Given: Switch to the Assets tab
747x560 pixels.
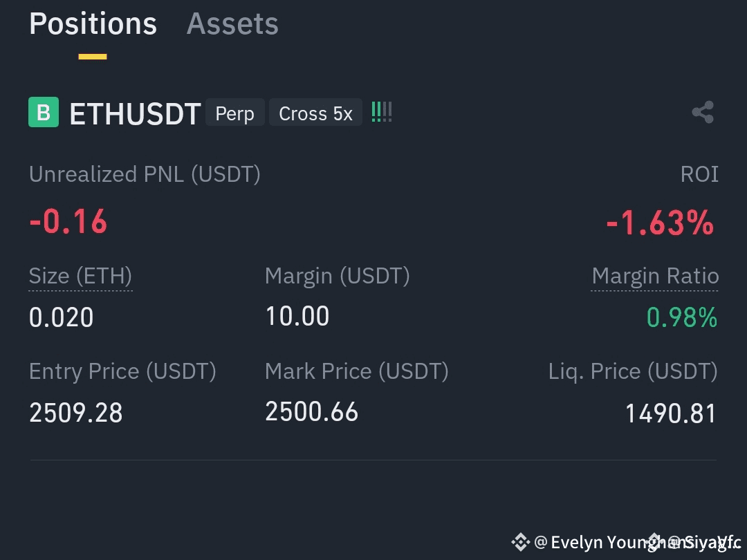Looking at the screenshot, I should click(x=232, y=24).
